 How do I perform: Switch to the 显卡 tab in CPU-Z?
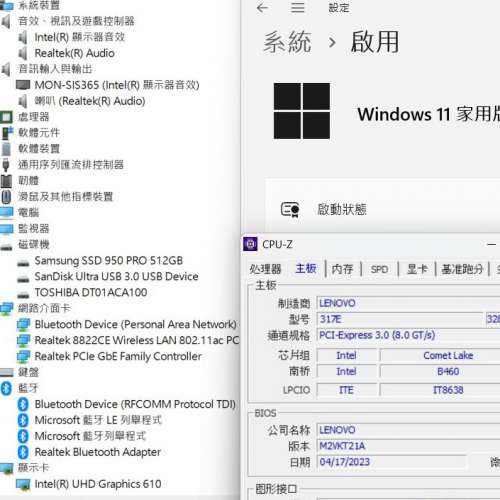[417, 269]
